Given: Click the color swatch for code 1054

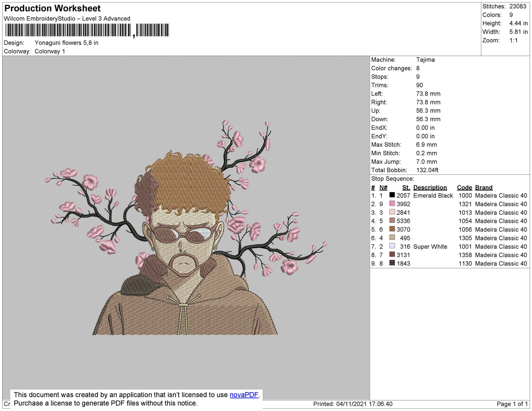Looking at the screenshot, I should tap(392, 220).
